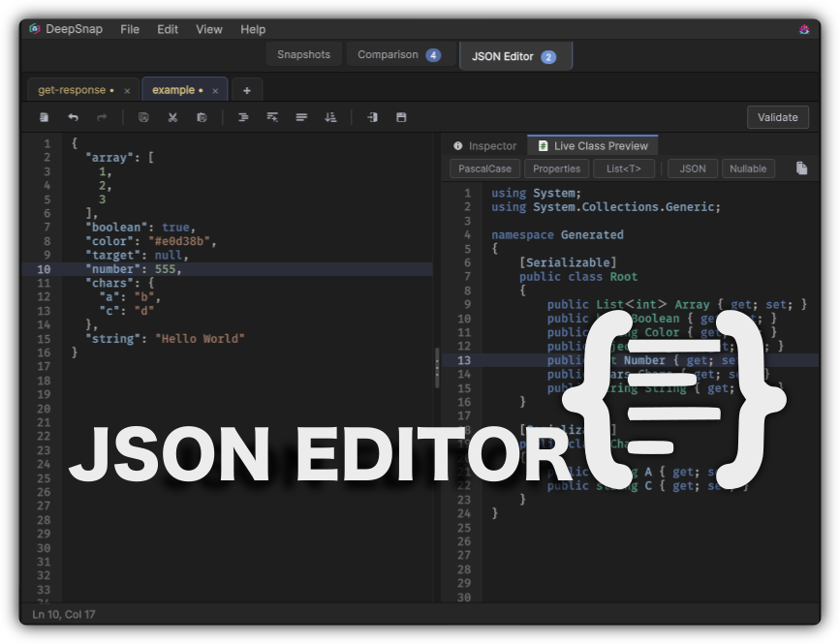The height and width of the screenshot is (644, 840).
Task: Open the View menu
Action: click(209, 29)
